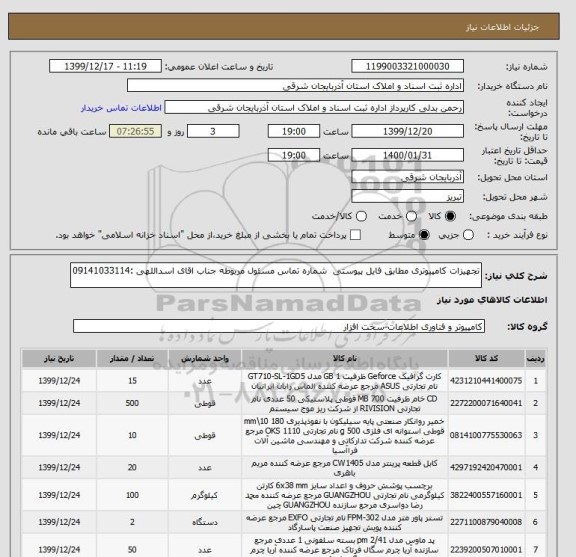Choose the جزیی purchase type radio

pos(468,235)
